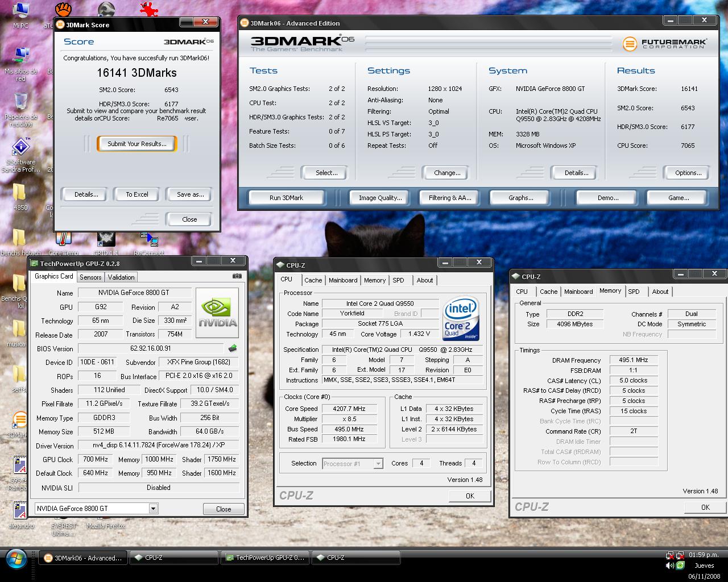
Task: Close the 3DMark Score dialog with the Close button
Action: (x=189, y=219)
